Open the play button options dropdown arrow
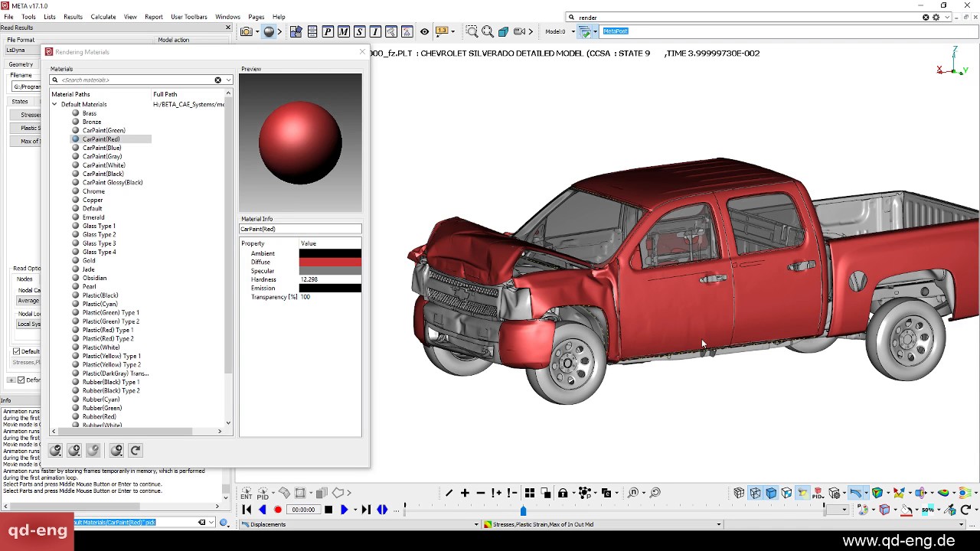This screenshot has height=551, width=980. [x=355, y=510]
